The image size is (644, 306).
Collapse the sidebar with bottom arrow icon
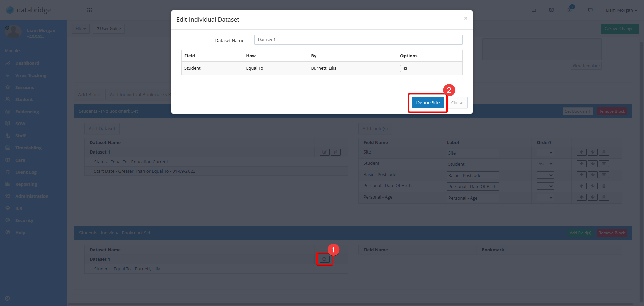click(7, 298)
